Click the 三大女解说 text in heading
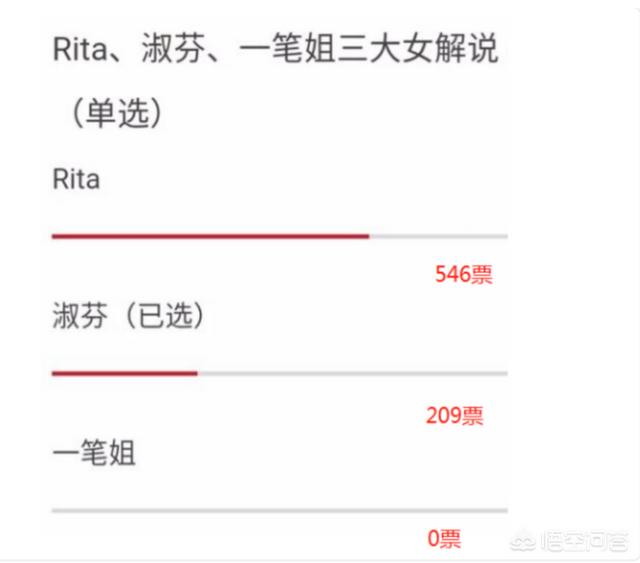Image resolution: width=640 pixels, height=563 pixels. click(x=418, y=48)
